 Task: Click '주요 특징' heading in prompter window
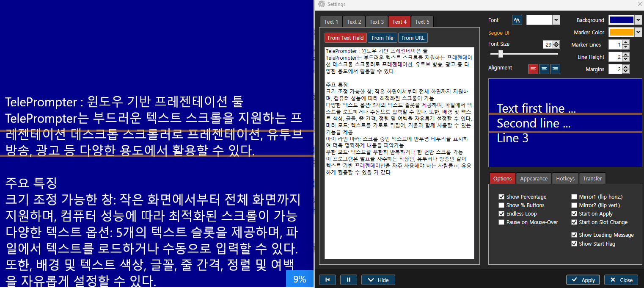coord(30,183)
